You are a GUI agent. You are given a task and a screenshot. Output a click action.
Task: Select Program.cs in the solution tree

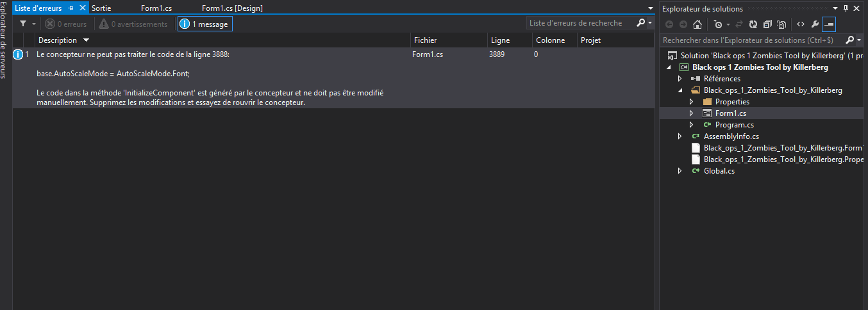coord(734,125)
